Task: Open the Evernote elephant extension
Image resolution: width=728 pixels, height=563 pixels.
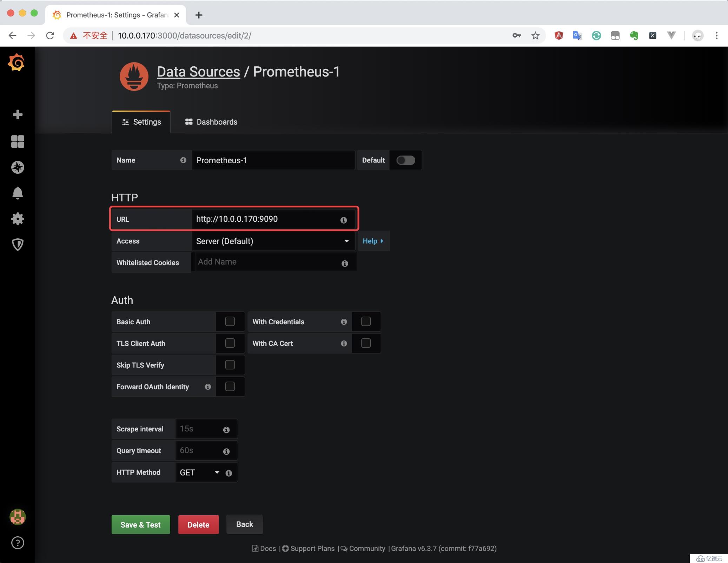Action: click(x=634, y=35)
